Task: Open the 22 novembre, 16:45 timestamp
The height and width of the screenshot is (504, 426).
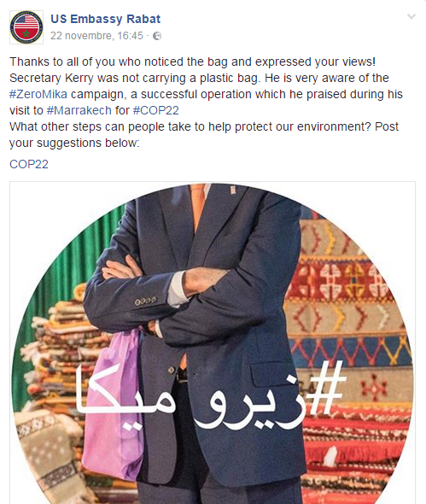Action: click(96, 35)
